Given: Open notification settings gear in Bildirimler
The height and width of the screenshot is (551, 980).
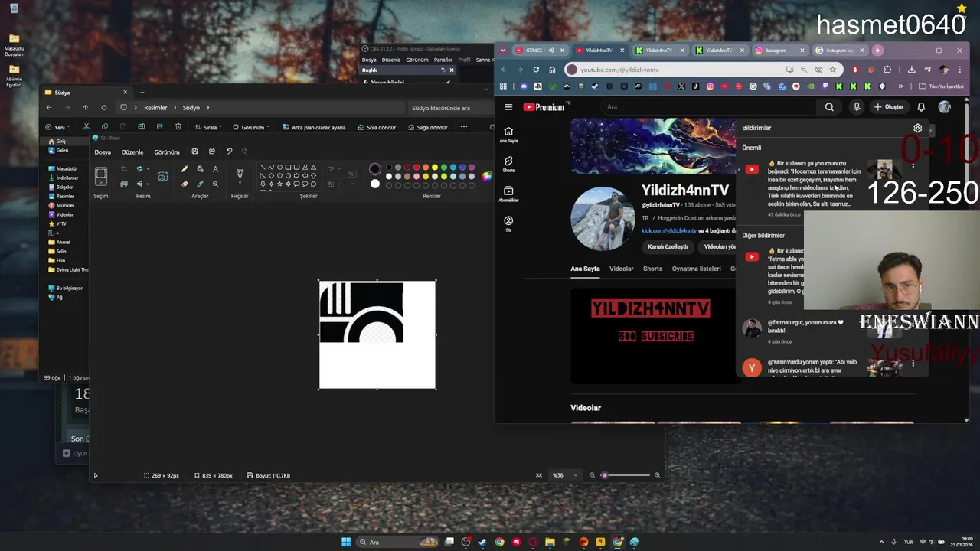Looking at the screenshot, I should [918, 129].
